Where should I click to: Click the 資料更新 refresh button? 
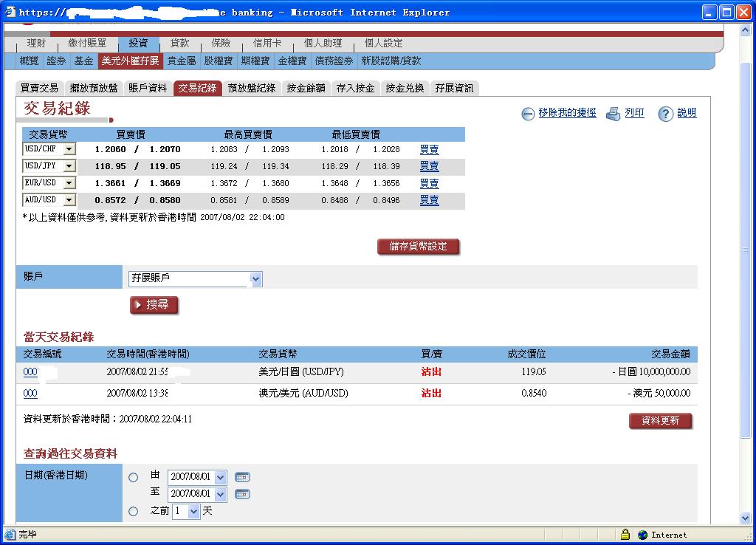click(x=660, y=421)
